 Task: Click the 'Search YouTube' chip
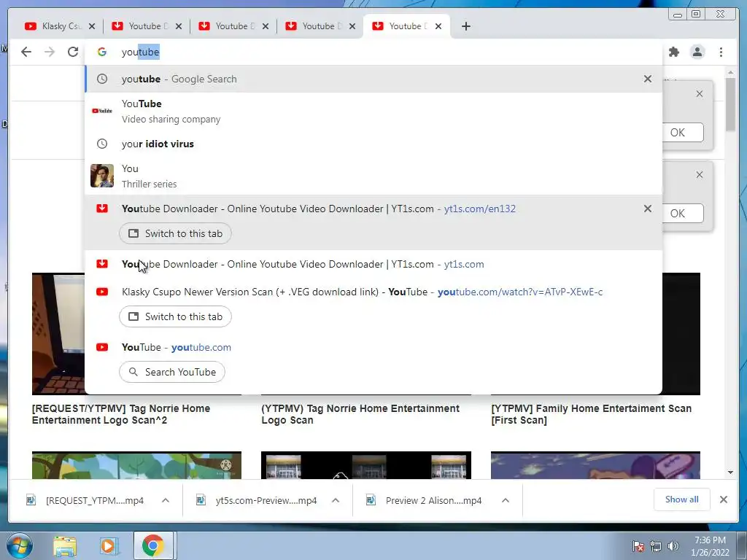click(172, 372)
